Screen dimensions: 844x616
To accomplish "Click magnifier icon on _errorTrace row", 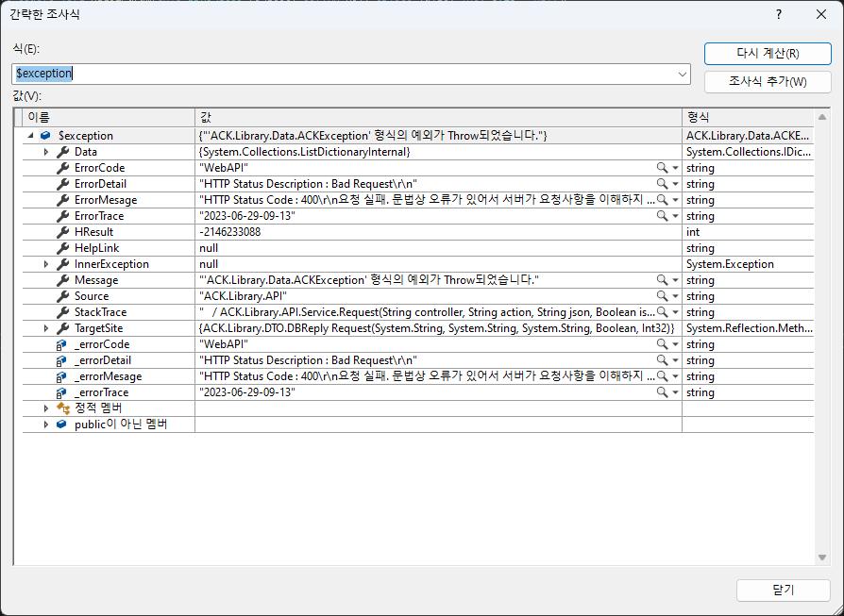I will point(662,392).
